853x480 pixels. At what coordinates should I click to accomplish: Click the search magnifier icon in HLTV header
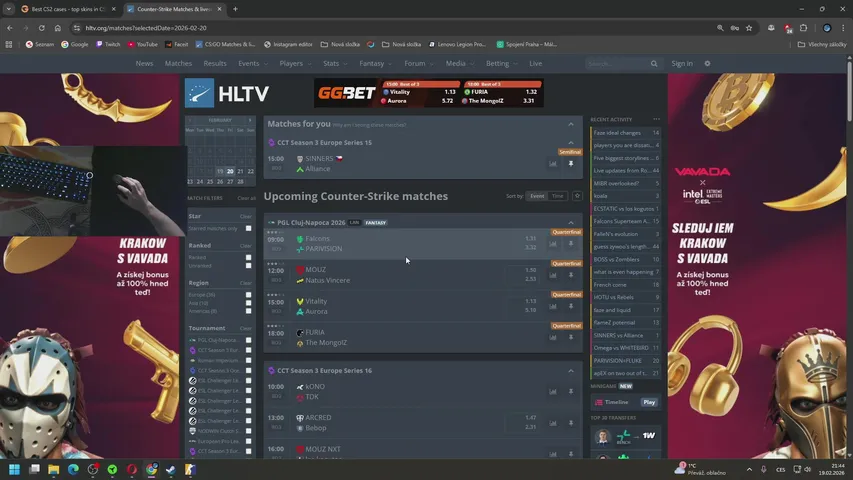point(654,64)
